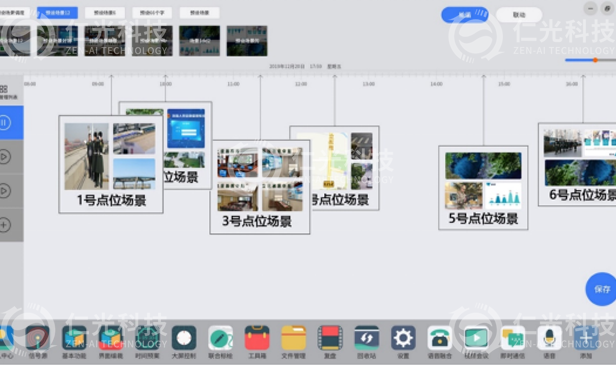Open the 信号源 signal source app
This screenshot has width=616, height=366.
tap(38, 338)
